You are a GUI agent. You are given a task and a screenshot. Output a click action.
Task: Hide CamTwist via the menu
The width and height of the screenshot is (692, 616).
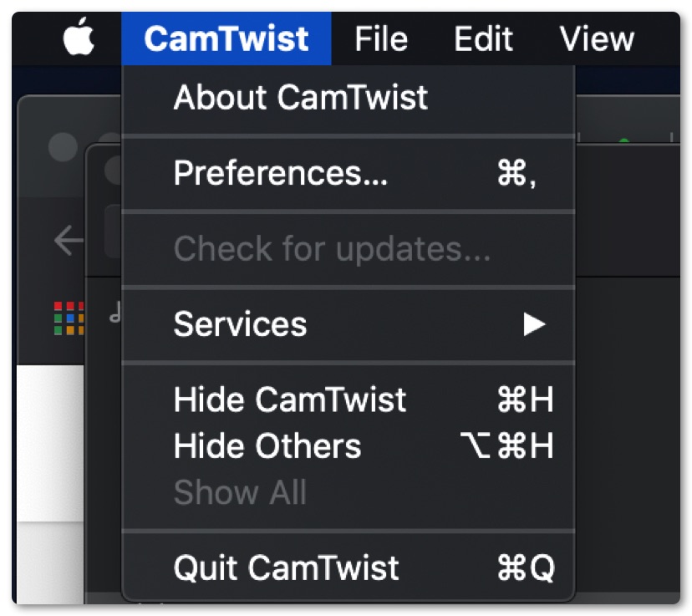289,400
